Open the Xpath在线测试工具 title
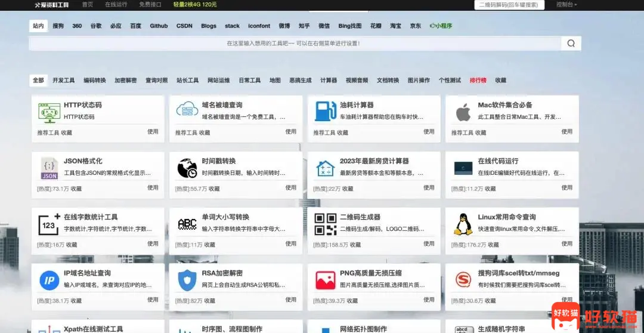 coord(93,329)
